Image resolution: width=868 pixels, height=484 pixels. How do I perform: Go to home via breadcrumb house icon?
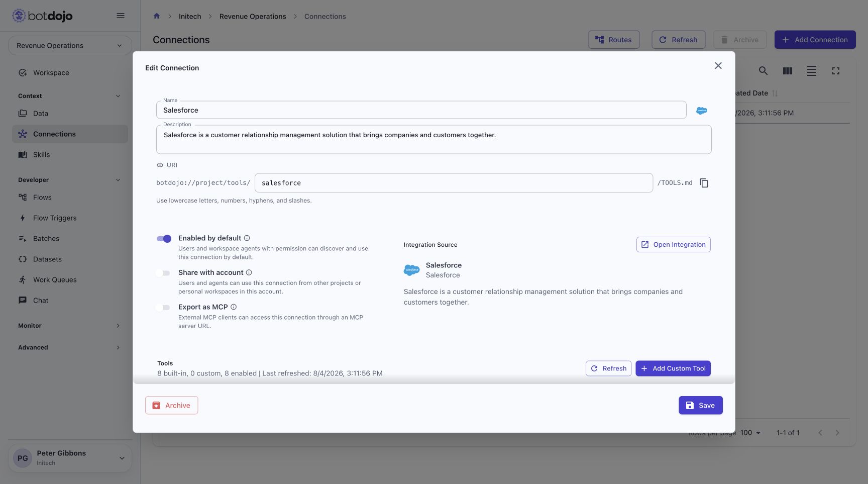157,16
